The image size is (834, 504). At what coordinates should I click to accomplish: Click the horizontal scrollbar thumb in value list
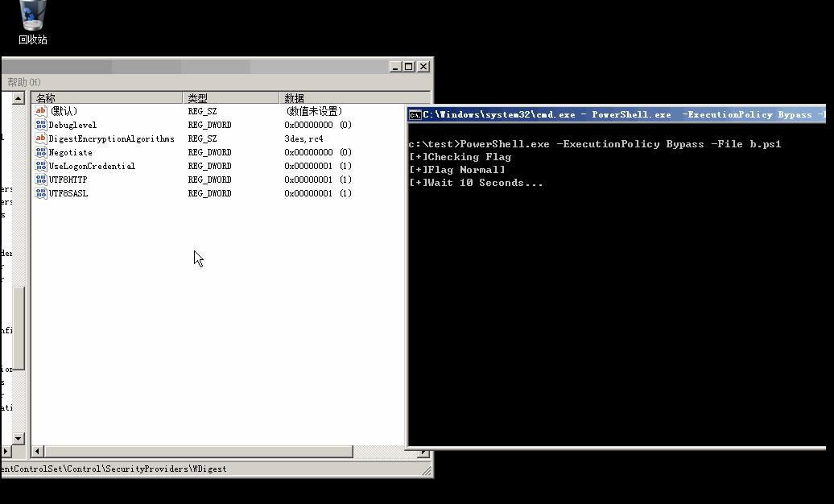tap(198, 452)
